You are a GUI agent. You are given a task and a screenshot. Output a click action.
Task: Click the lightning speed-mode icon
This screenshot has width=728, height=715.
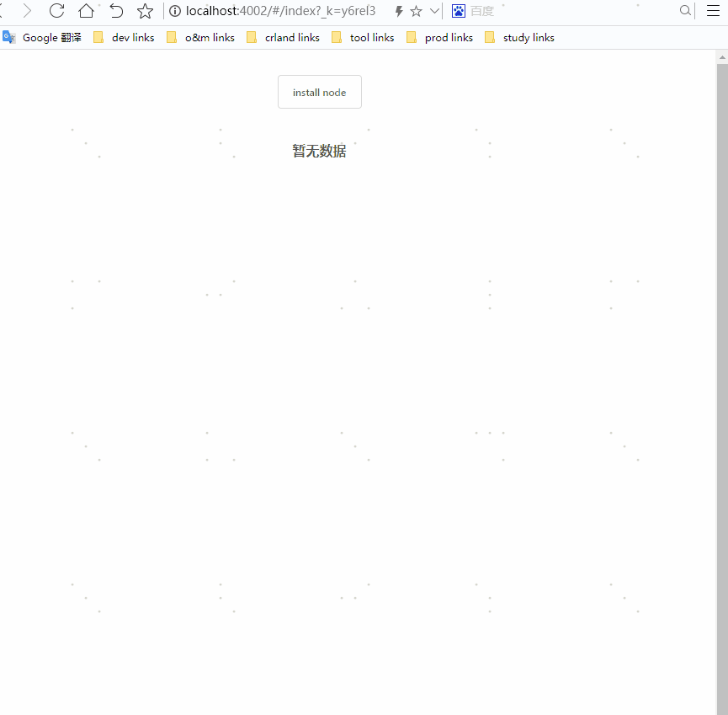[399, 11]
